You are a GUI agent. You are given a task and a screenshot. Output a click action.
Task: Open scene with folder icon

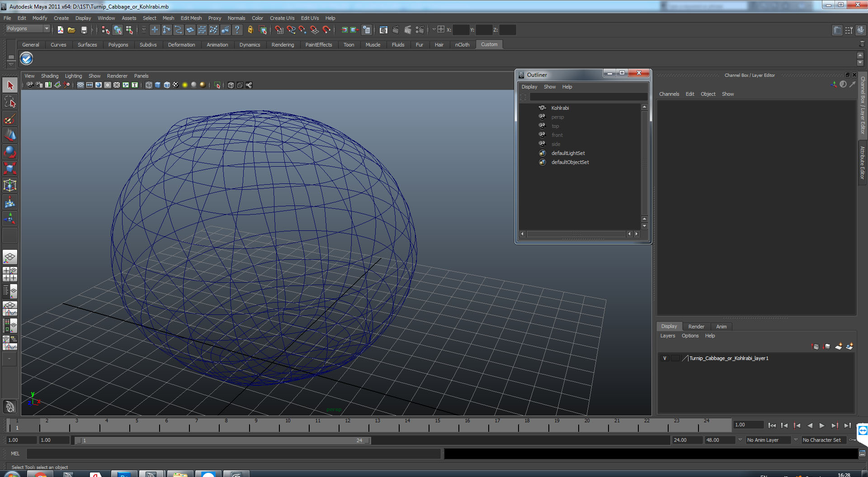tap(71, 30)
